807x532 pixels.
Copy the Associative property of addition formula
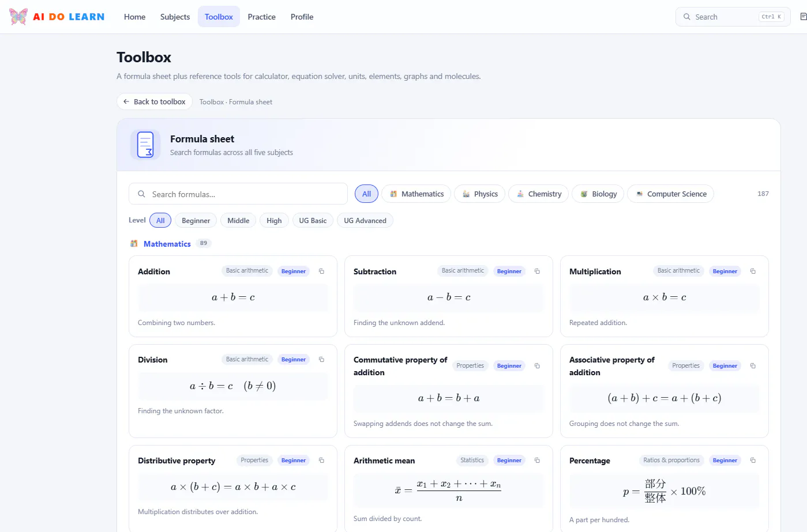tap(753, 366)
